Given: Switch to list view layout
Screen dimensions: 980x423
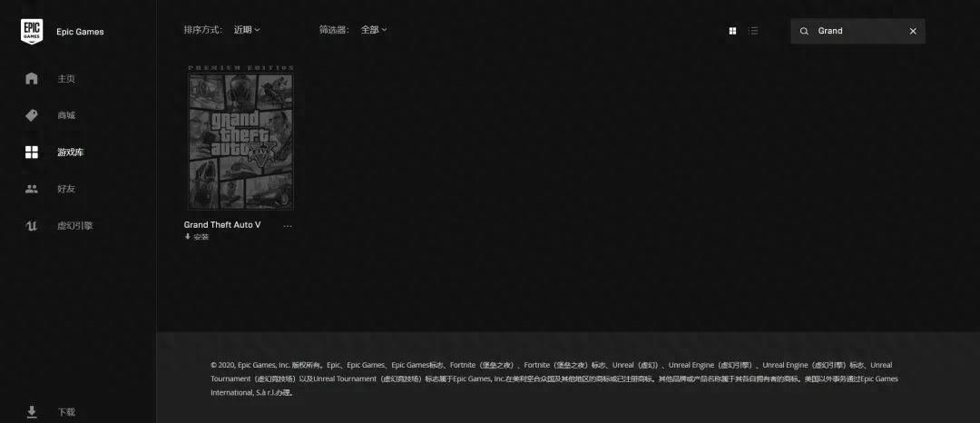Looking at the screenshot, I should [753, 31].
